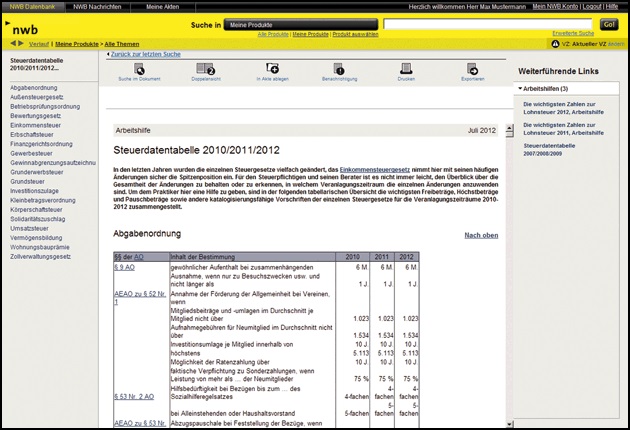Click the Benachrichtigung alert icon
Viewport: 630px width, 430px height.
[339, 70]
